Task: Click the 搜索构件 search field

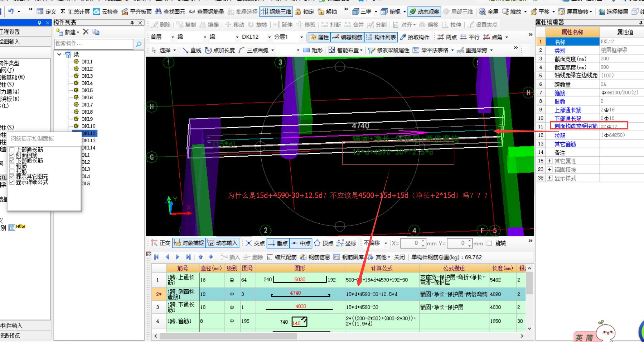Action: [94, 44]
